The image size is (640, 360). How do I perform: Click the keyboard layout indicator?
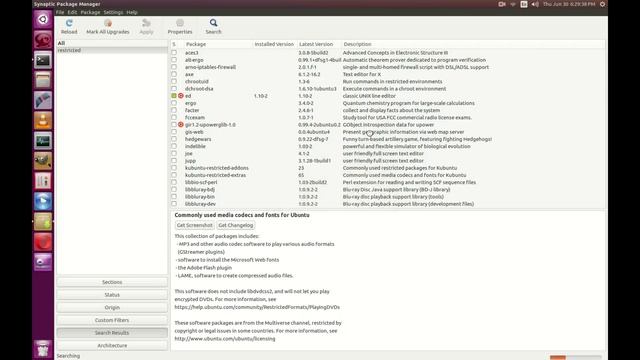524,4
